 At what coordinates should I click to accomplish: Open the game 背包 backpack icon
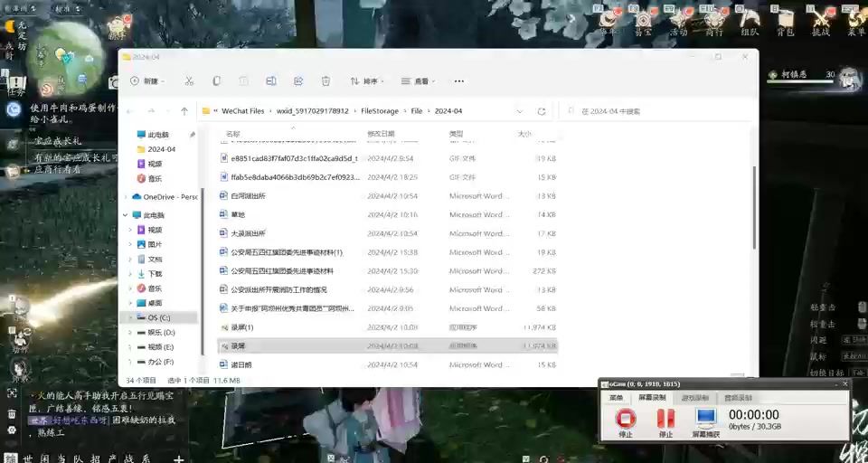point(785,20)
